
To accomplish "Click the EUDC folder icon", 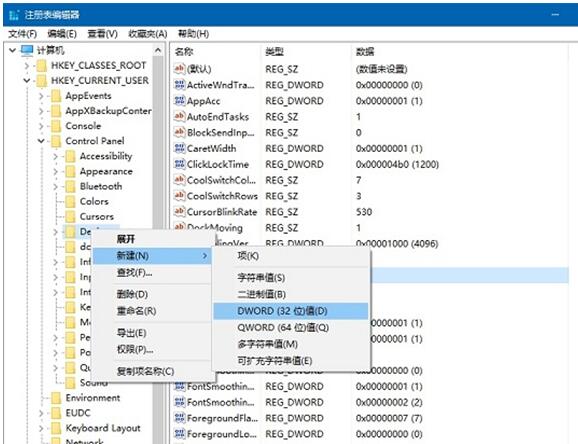I will 56,413.
